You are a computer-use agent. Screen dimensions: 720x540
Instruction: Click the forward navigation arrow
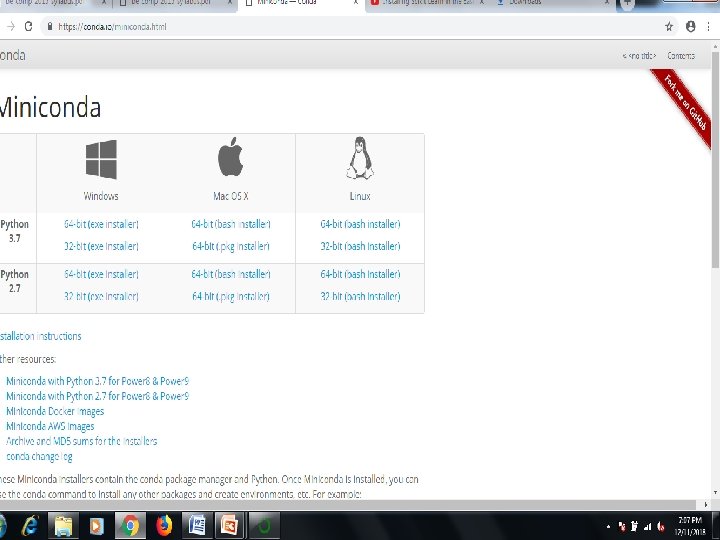(11, 27)
